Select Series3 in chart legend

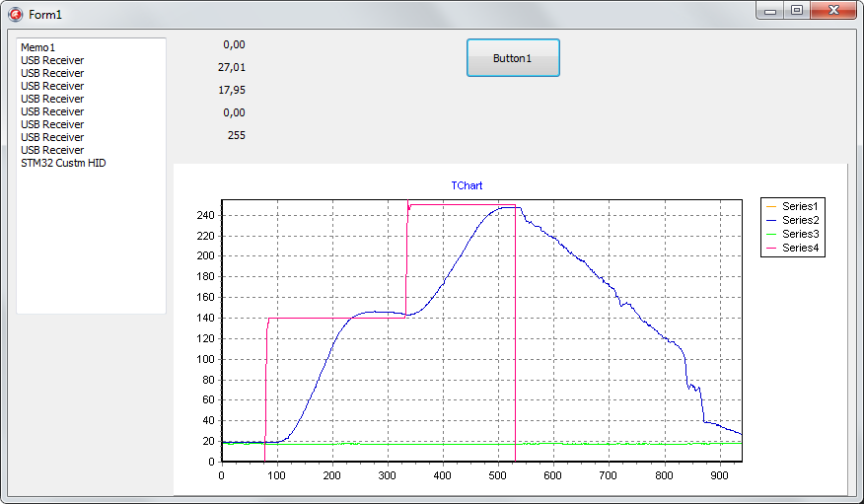[x=800, y=234]
